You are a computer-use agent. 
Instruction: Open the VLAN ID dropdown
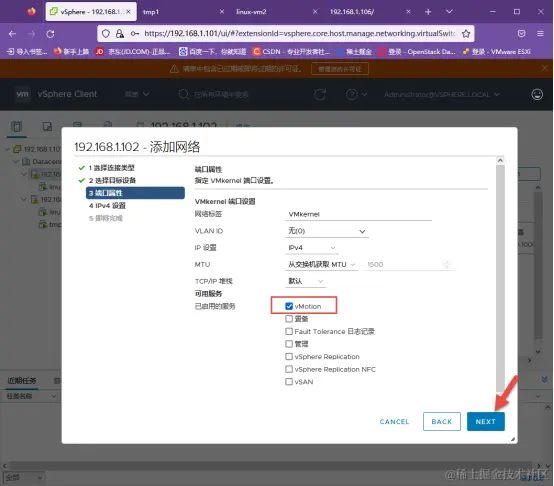[327, 231]
